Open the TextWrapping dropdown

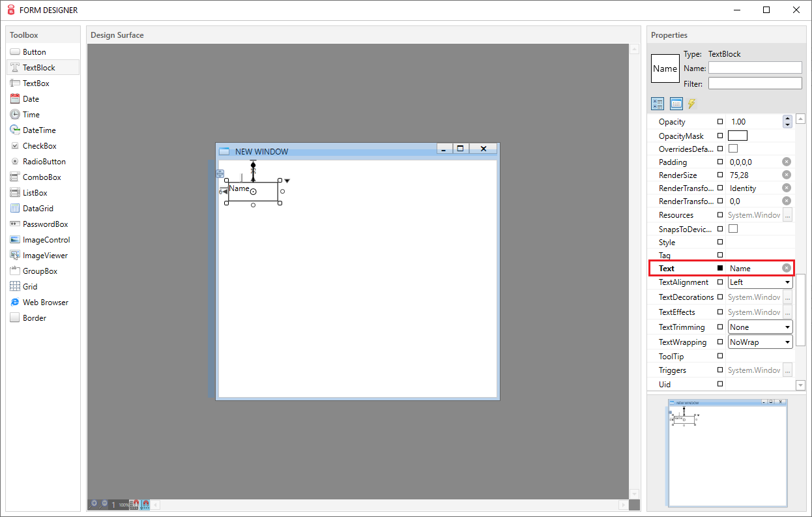(787, 342)
